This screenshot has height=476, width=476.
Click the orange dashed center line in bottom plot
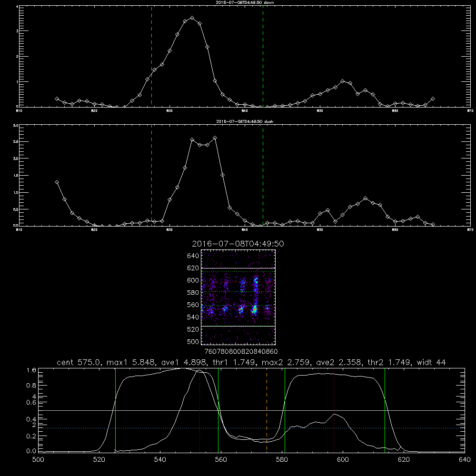point(267,410)
